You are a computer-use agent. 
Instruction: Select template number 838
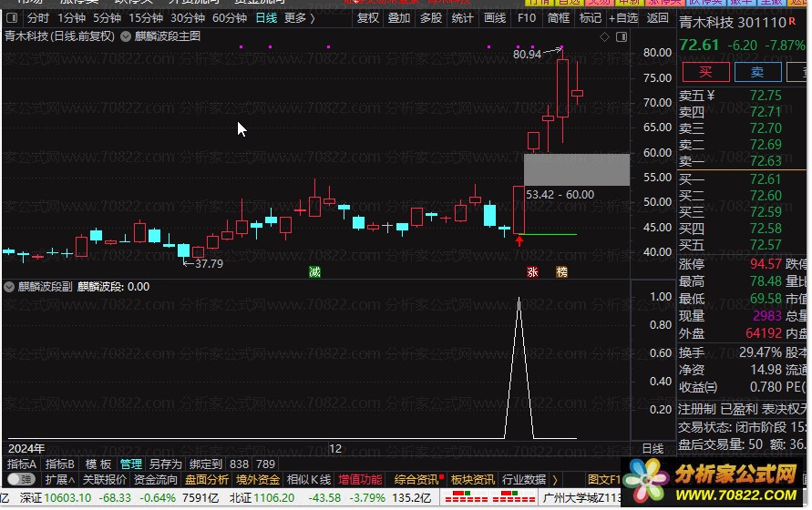(x=240, y=464)
